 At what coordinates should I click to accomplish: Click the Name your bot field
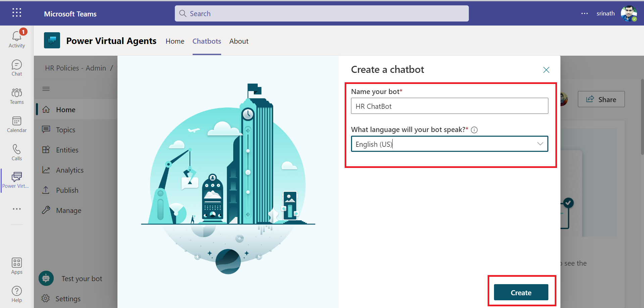449,106
